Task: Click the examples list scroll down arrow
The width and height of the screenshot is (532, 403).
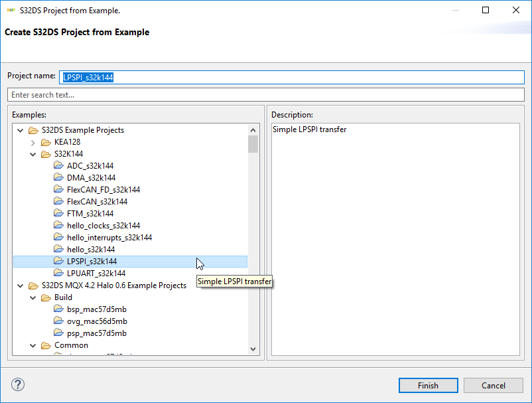Action: click(x=253, y=349)
